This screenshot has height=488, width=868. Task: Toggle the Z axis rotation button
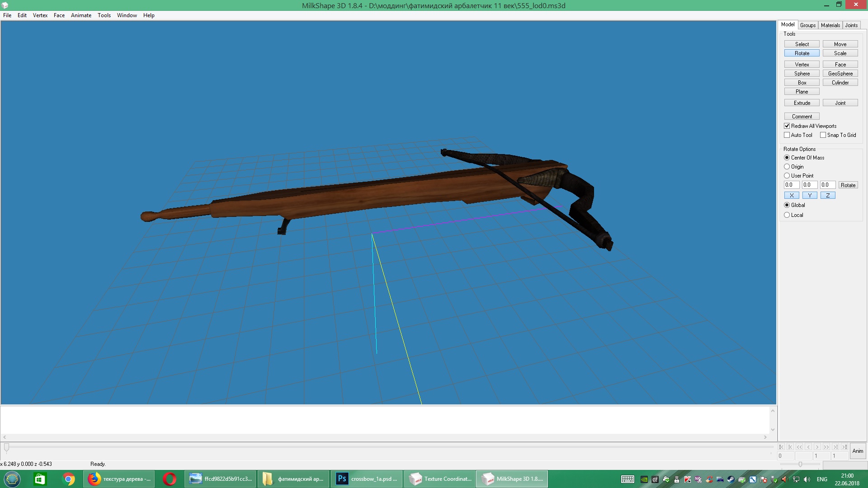[x=827, y=196]
